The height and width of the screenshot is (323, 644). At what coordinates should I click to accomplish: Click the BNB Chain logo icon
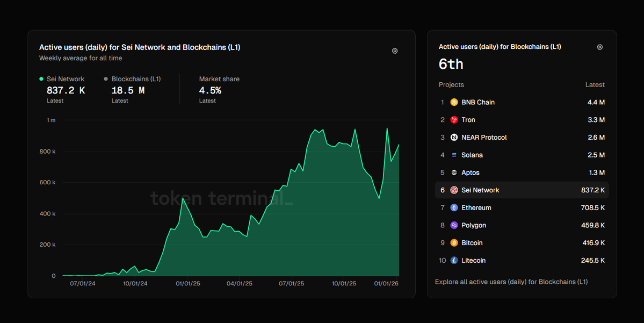click(454, 102)
